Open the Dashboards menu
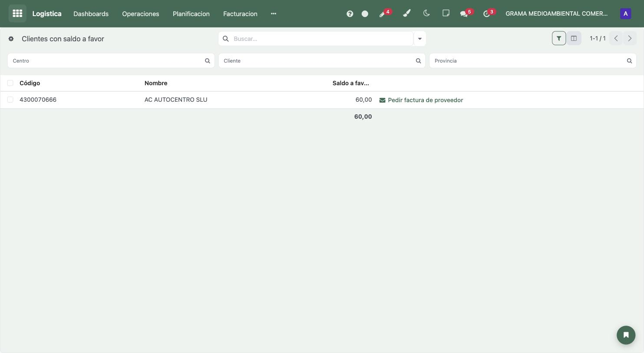 (91, 13)
